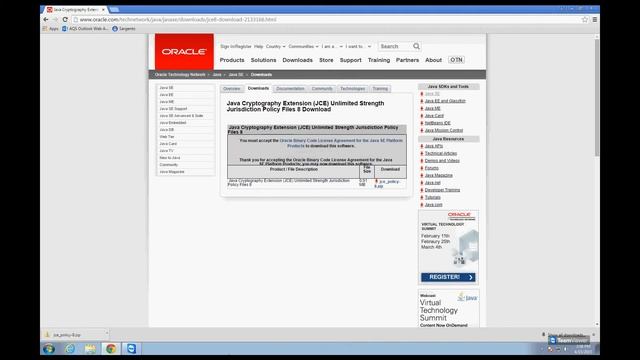Click the Oracle logo
This screenshot has width=640, height=360.
click(184, 51)
